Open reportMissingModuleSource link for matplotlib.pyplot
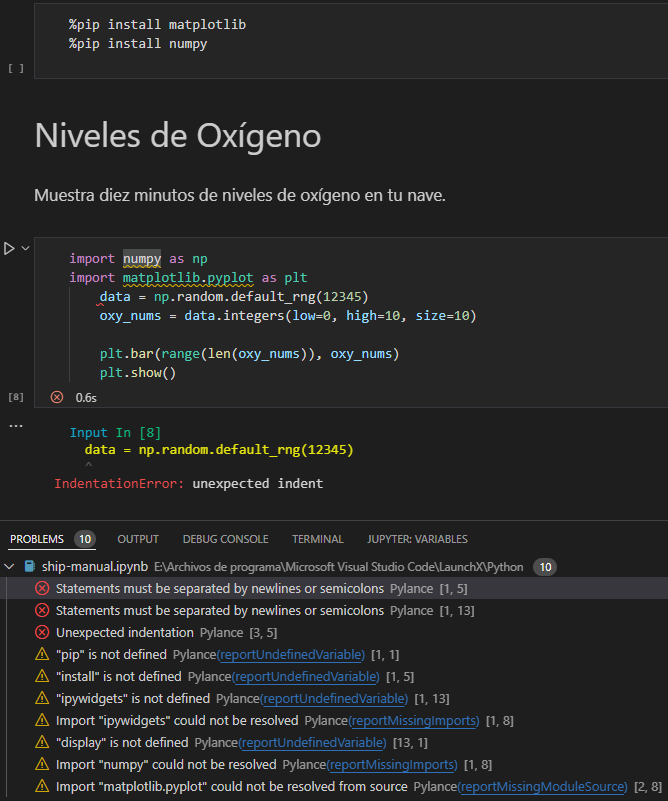The image size is (668, 801). (x=543, y=786)
